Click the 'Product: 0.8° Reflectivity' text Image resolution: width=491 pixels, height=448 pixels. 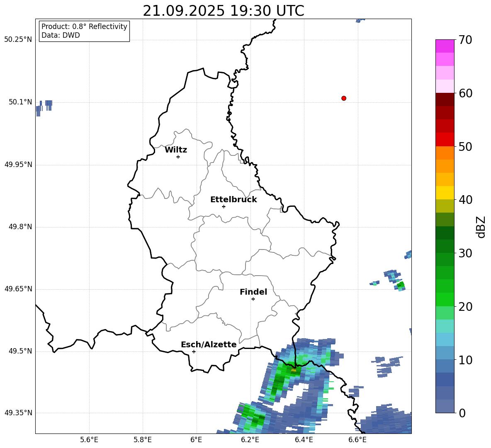pos(84,26)
